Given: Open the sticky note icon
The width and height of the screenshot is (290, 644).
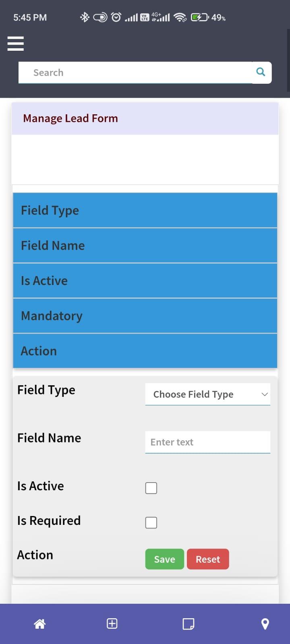Looking at the screenshot, I should click(x=188, y=623).
